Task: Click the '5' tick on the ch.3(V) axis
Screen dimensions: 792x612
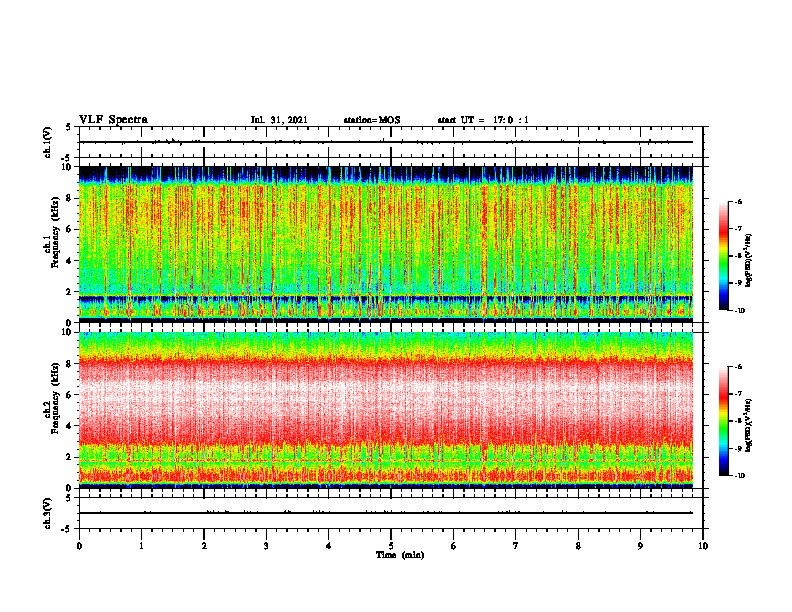Action: [69, 498]
